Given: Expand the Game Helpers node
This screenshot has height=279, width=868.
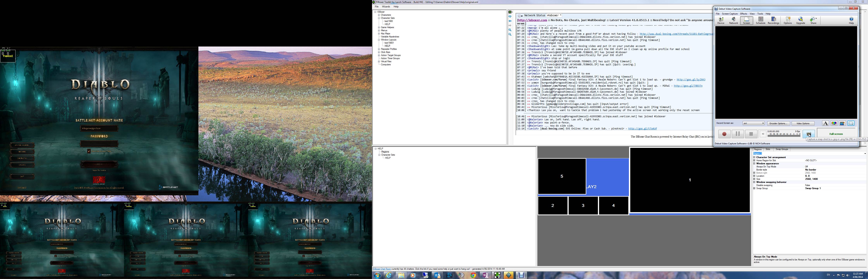Looking at the screenshot, I should pos(379,28).
